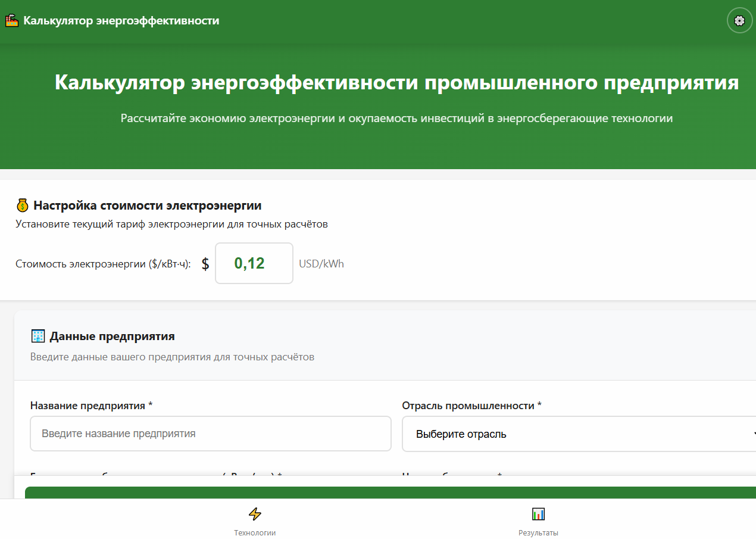Switch to the Технологии tab label

(255, 532)
